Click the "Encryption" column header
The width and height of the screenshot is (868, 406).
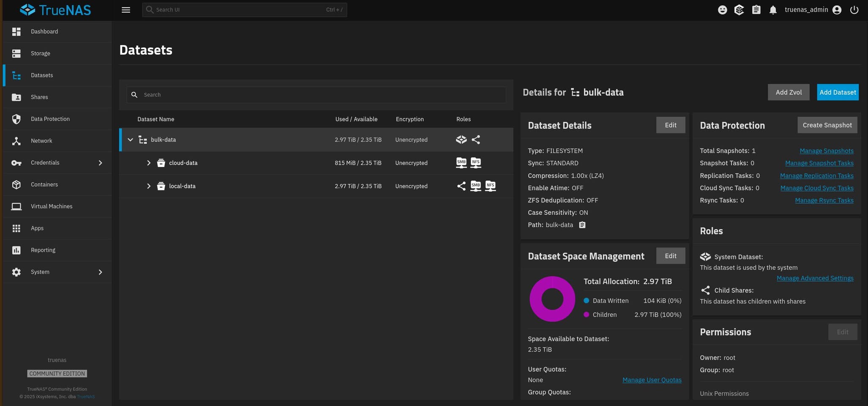(x=410, y=119)
